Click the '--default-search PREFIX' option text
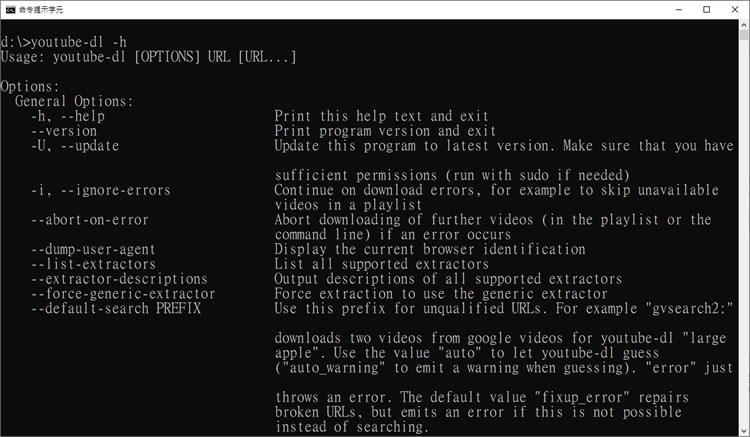The height and width of the screenshot is (437, 750). point(116,308)
